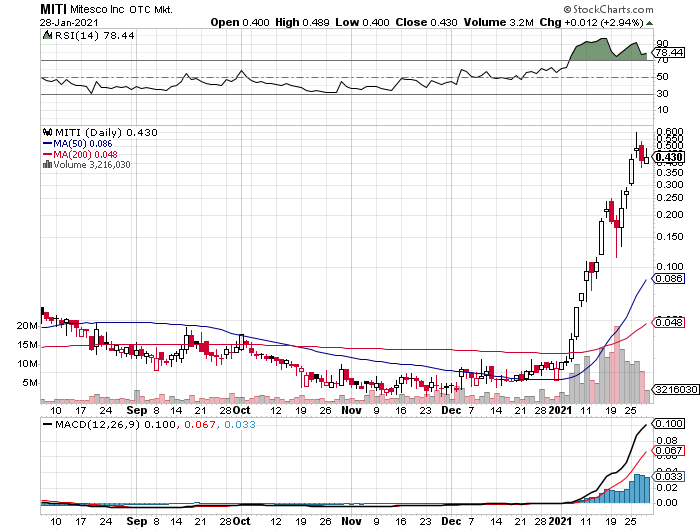Click the price axis label 0.250
The width and height of the screenshot is (700, 530).
[x=670, y=198]
